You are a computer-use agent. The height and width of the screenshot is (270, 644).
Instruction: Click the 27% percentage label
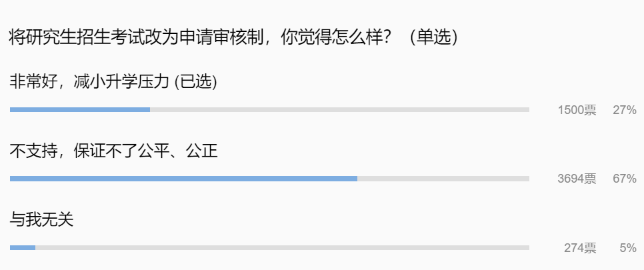pos(625,110)
